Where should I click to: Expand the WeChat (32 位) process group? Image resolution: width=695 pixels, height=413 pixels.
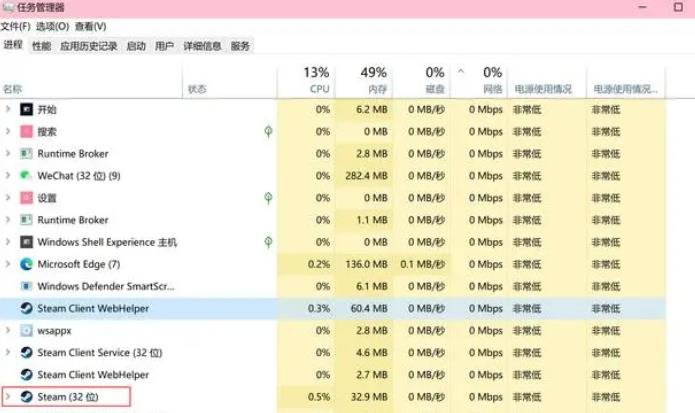pyautogui.click(x=8, y=175)
